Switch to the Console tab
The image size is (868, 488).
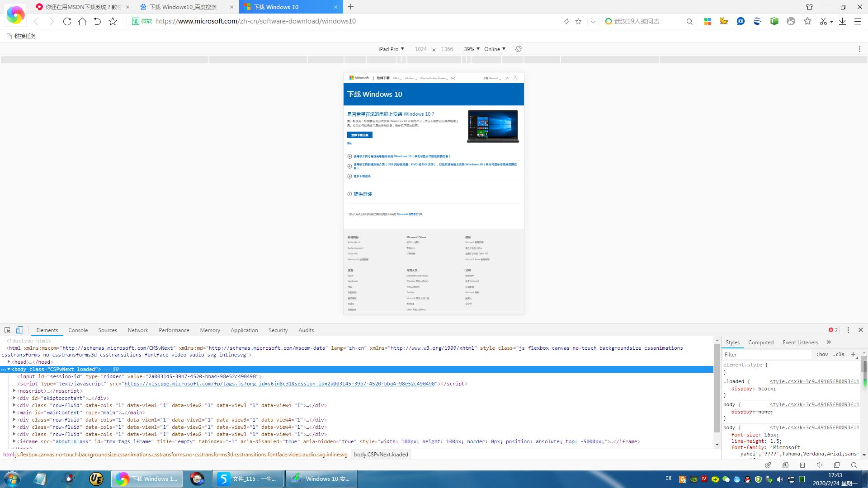pyautogui.click(x=78, y=330)
